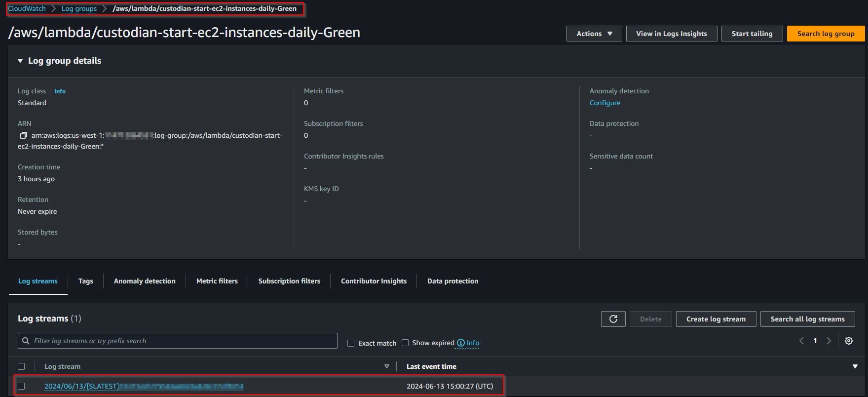Sort by Log stream column arrow
This screenshot has width=868, height=397.
click(x=387, y=366)
